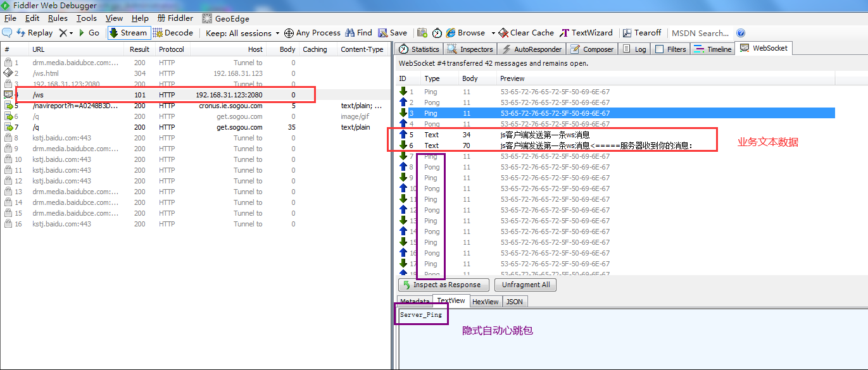
Task: Click Clear Cache
Action: click(526, 33)
